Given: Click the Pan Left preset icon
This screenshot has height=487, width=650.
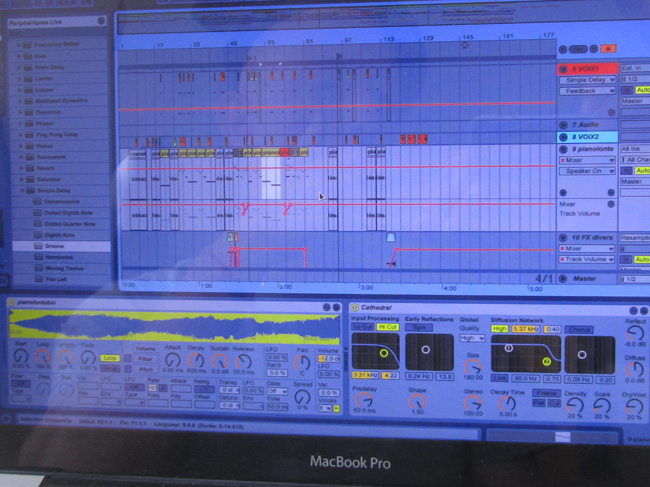Looking at the screenshot, I should pyautogui.click(x=39, y=279).
